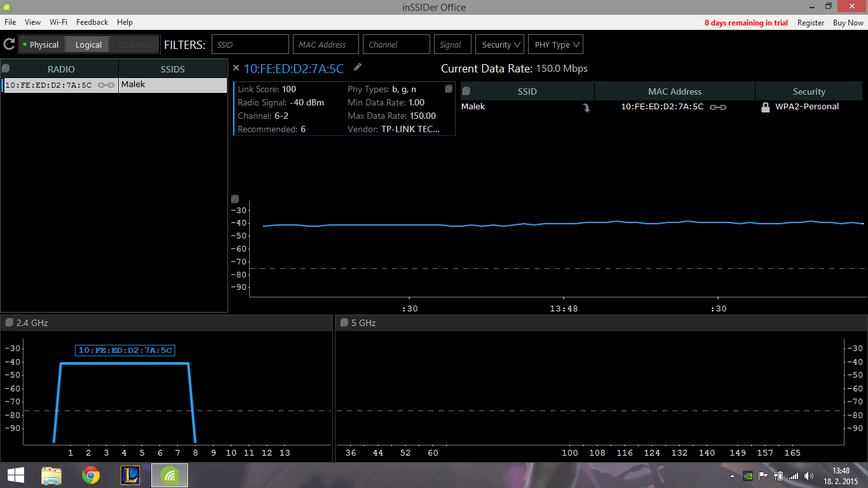Image resolution: width=868 pixels, height=488 pixels.
Task: Open the Action Center flag icon
Action: click(763, 475)
